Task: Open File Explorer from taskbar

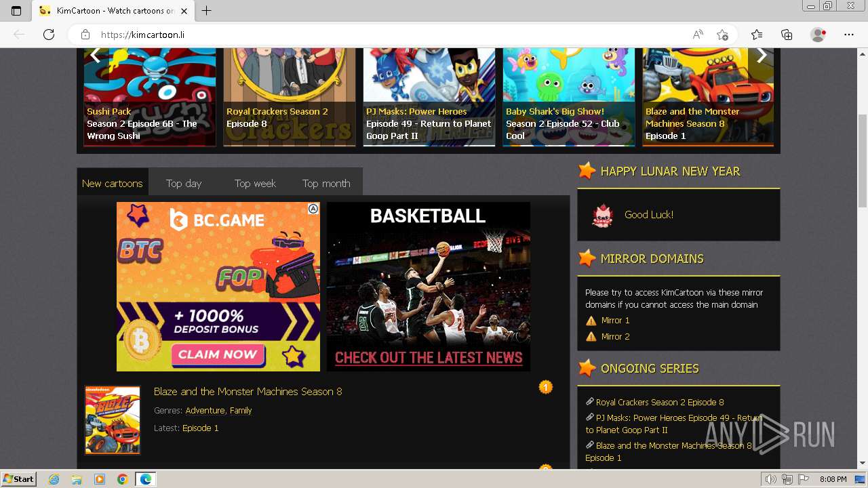Action: click(x=77, y=479)
